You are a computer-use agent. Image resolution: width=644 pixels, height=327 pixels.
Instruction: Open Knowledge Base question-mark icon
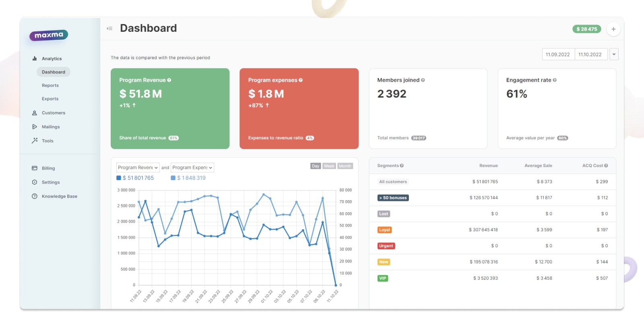[x=35, y=197]
